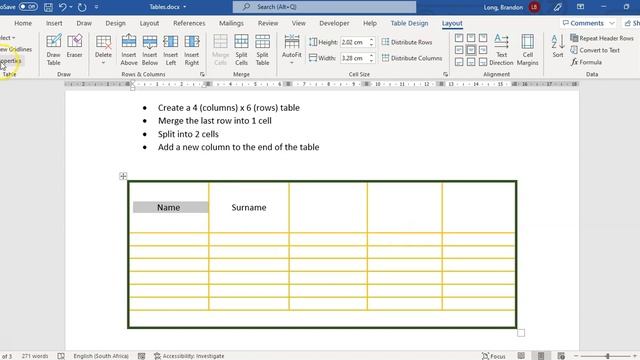Click the Redo icon

82,7
